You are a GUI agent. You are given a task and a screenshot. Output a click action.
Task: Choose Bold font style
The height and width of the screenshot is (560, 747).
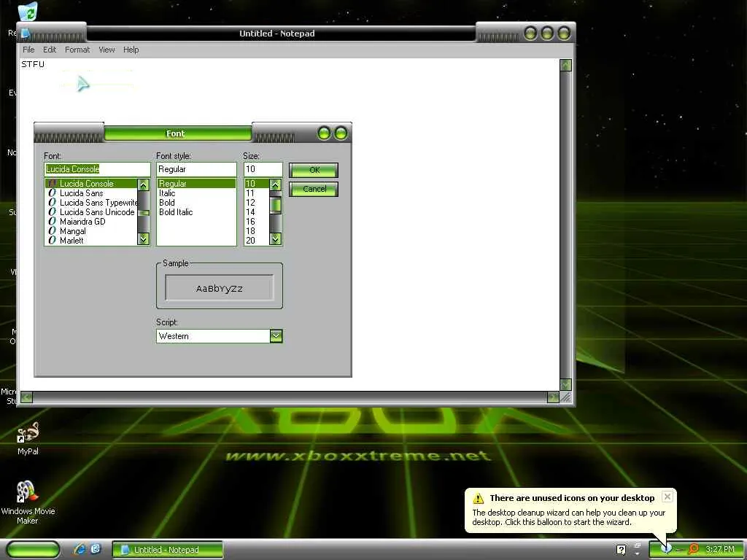tap(196, 203)
